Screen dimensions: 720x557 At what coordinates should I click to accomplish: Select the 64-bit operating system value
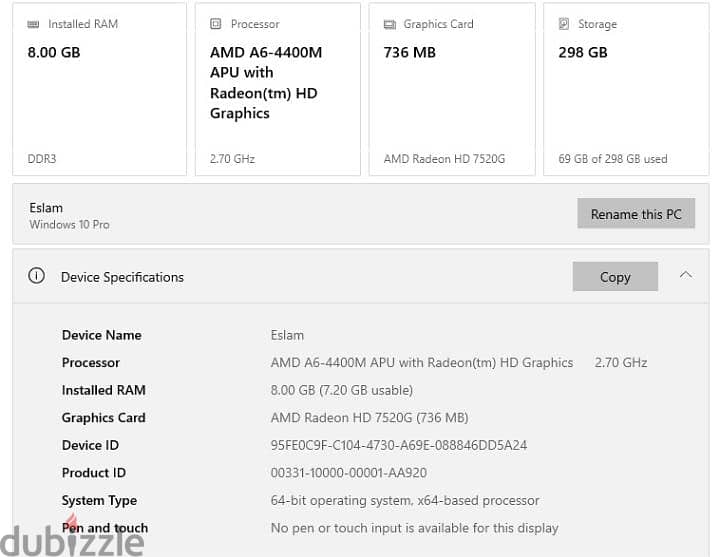405,501
